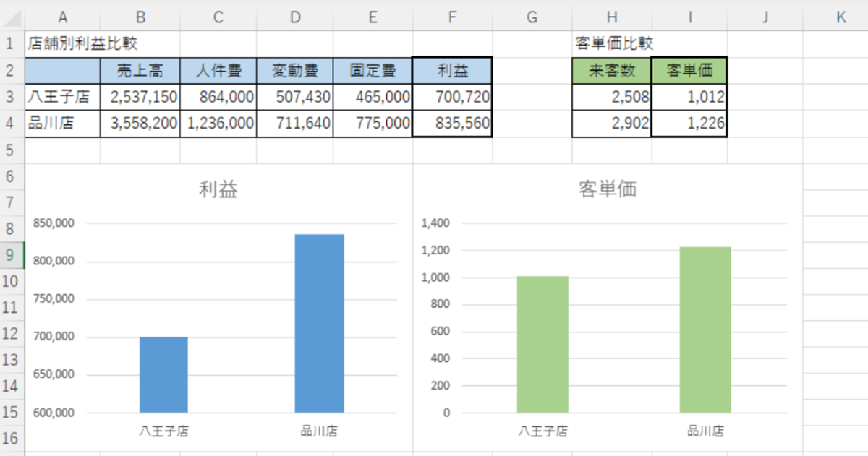Viewport: 868px width, 456px height.
Task: Select row 12 header
Action: coord(12,334)
